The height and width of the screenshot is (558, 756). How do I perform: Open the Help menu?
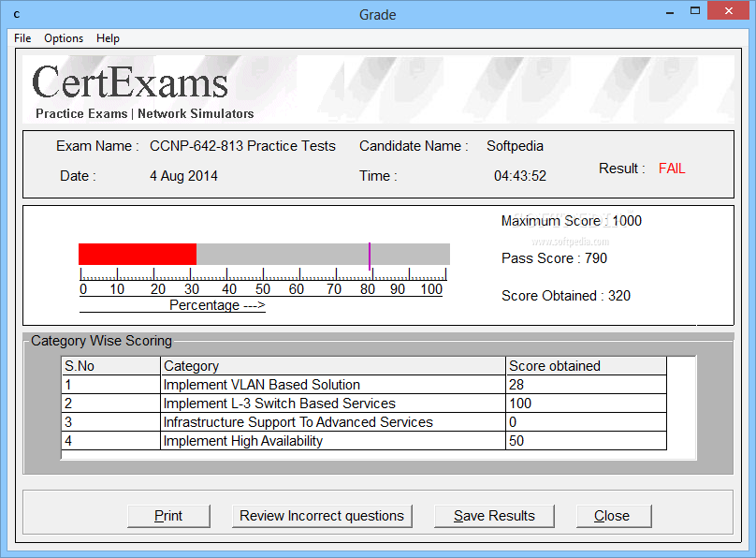tap(108, 38)
